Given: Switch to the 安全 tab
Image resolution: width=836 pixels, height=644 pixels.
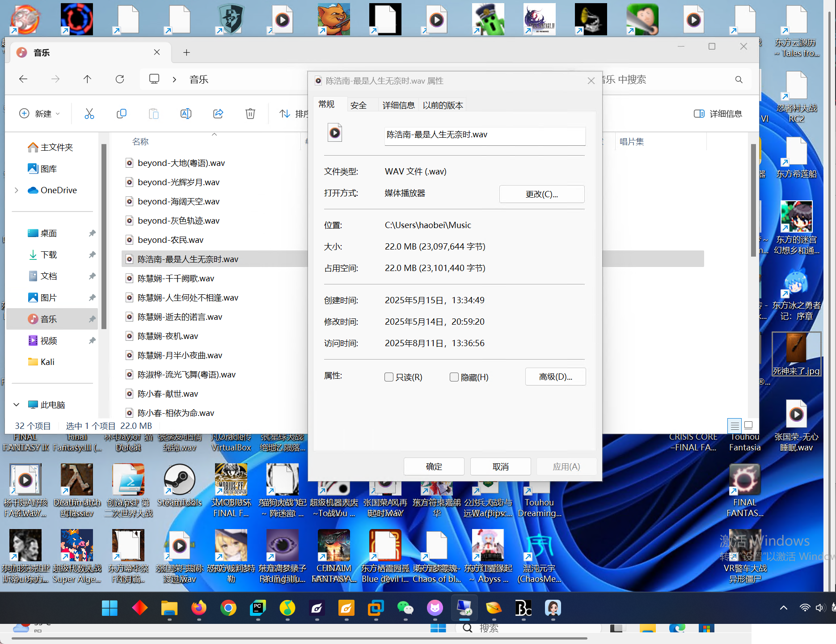Looking at the screenshot, I should click(359, 105).
